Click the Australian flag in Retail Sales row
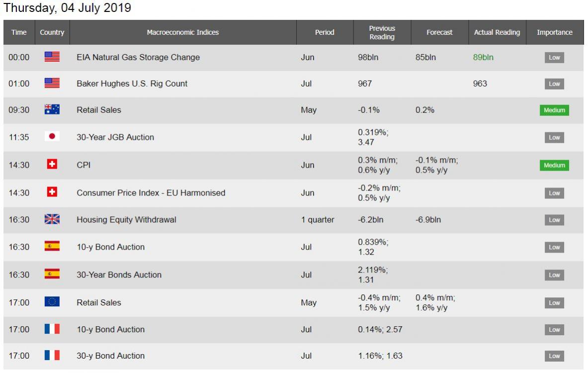The height and width of the screenshot is (373, 588). click(x=52, y=110)
